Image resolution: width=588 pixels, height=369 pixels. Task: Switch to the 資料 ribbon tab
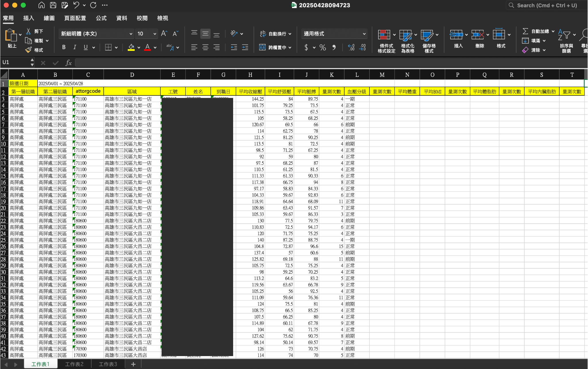coord(122,18)
